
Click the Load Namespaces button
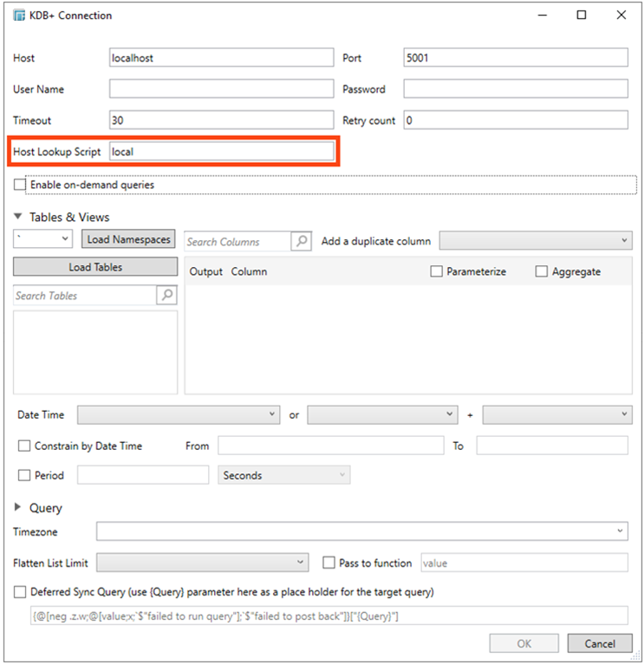click(x=129, y=239)
